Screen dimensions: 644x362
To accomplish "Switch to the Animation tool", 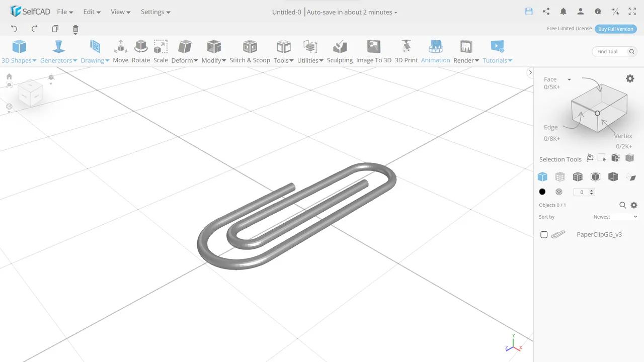I will pos(435,52).
